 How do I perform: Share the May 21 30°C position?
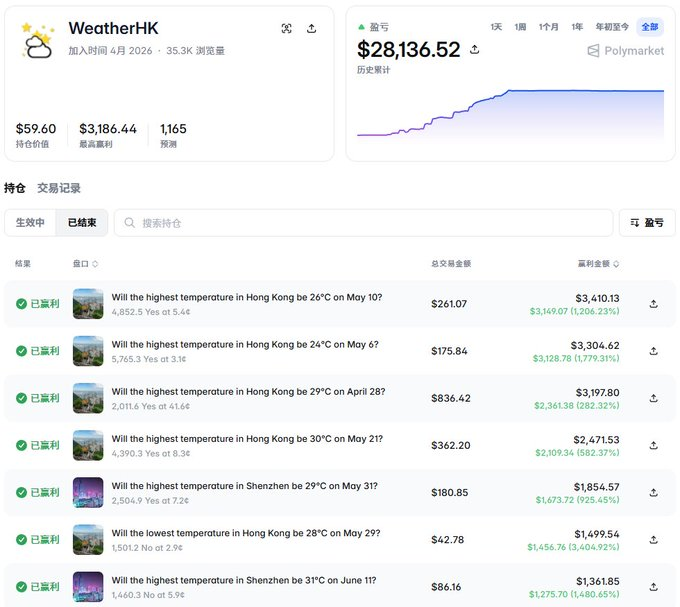(654, 445)
